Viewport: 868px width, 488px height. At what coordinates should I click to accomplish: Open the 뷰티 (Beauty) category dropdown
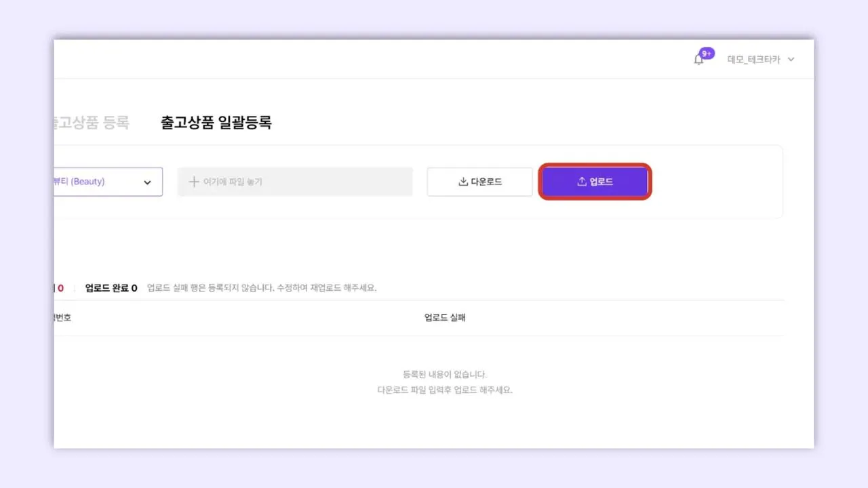pyautogui.click(x=108, y=182)
